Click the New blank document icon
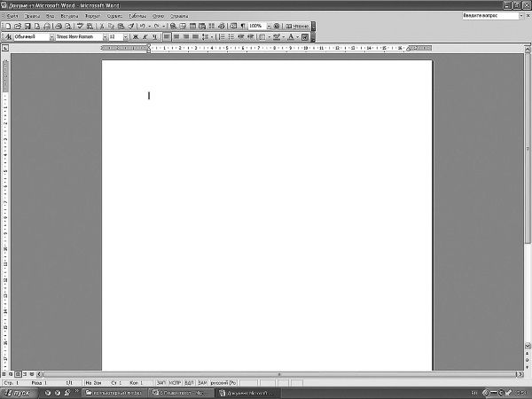Viewport: 532px width, 399px height. (x=7, y=27)
